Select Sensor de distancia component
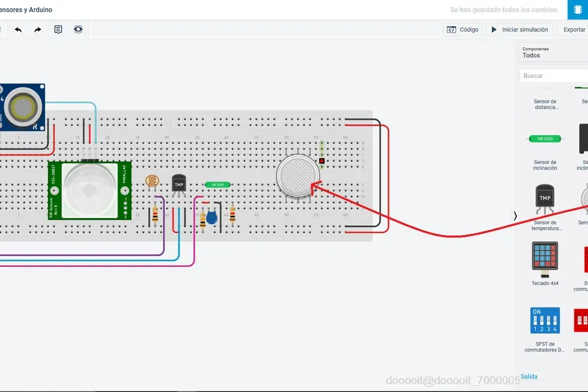Viewport: 588px width, 392px height. (x=546, y=99)
